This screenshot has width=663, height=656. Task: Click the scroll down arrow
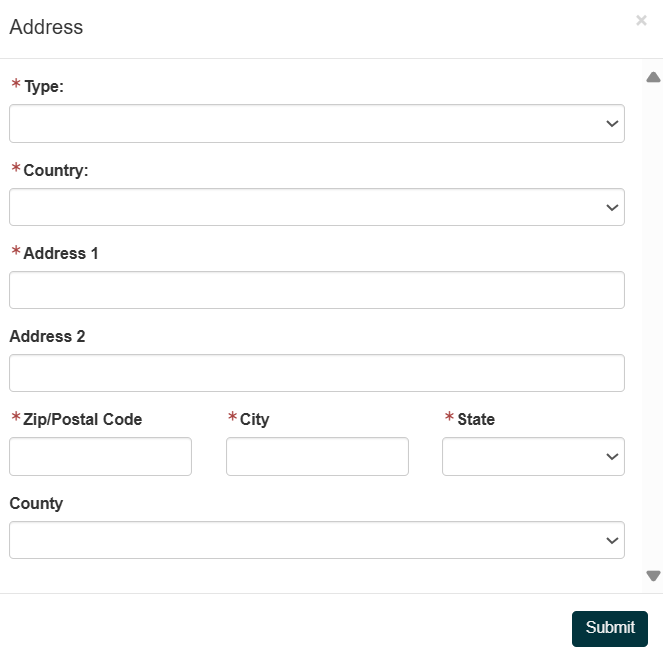pyautogui.click(x=653, y=575)
